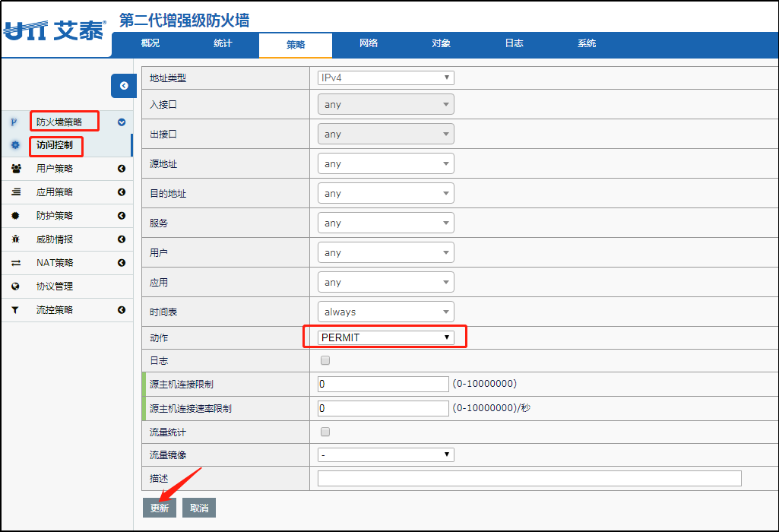Open the 流量镜像 dropdown

(385, 454)
